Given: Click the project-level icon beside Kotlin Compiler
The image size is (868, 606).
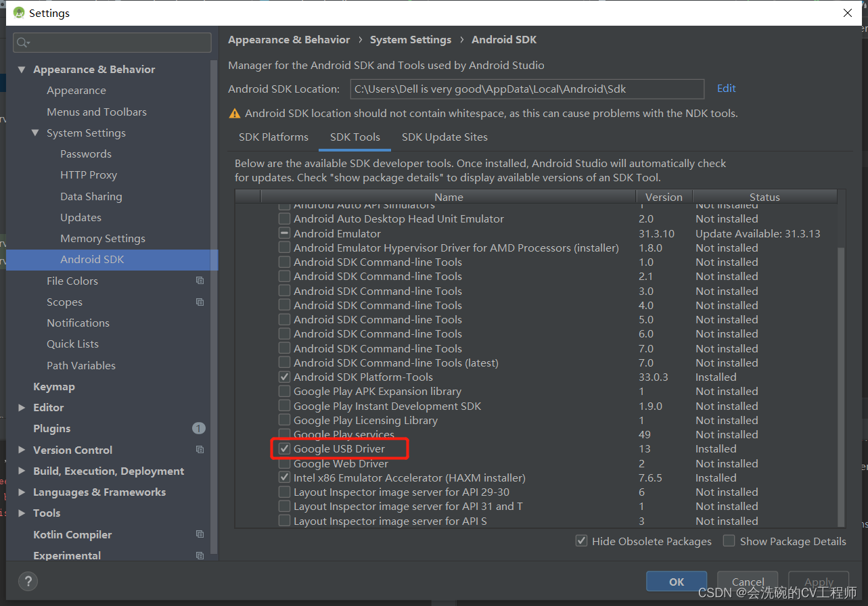Looking at the screenshot, I should click(200, 534).
